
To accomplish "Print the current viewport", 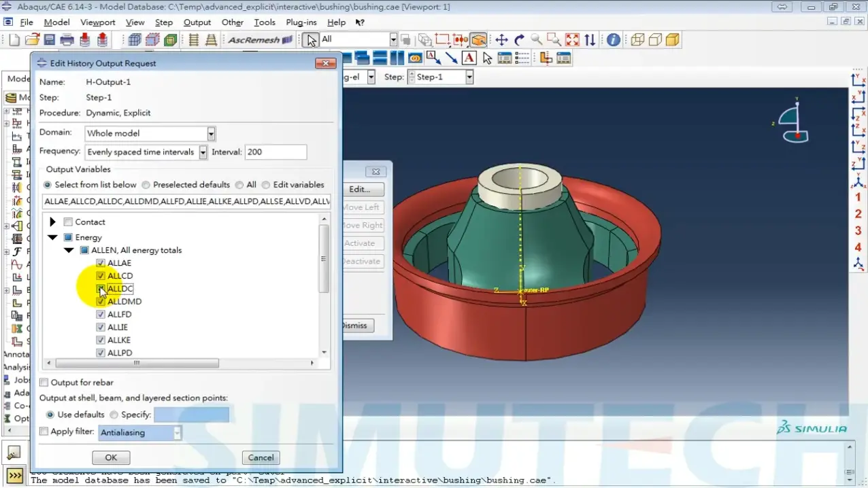I will pyautogui.click(x=67, y=40).
